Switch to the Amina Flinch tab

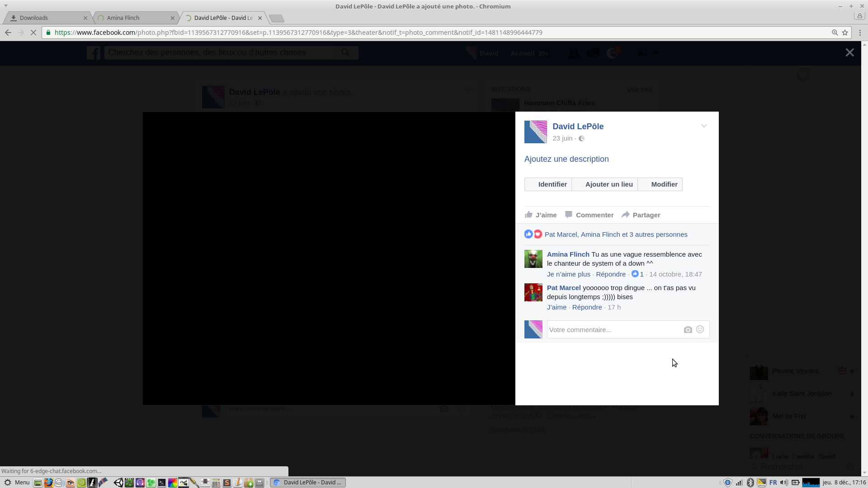[131, 18]
